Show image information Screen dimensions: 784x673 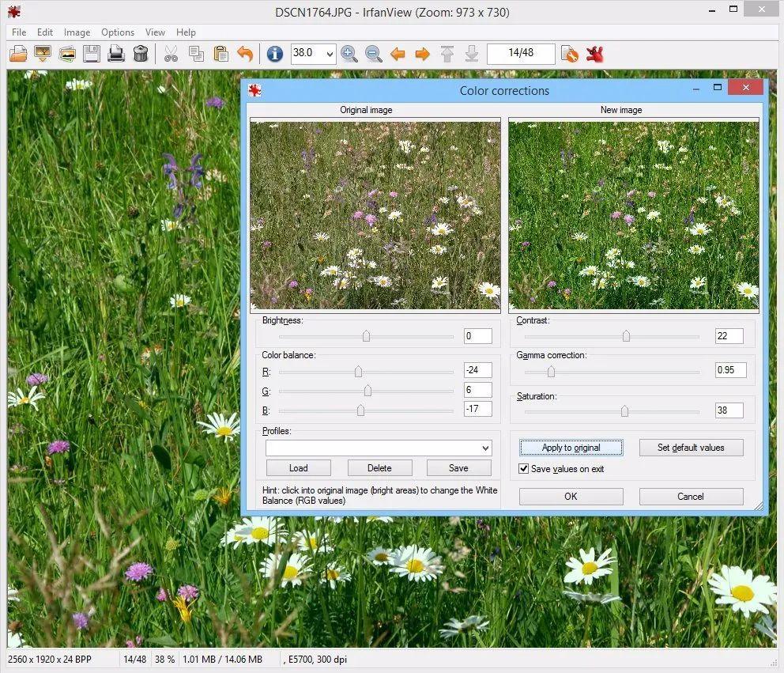pos(273,54)
